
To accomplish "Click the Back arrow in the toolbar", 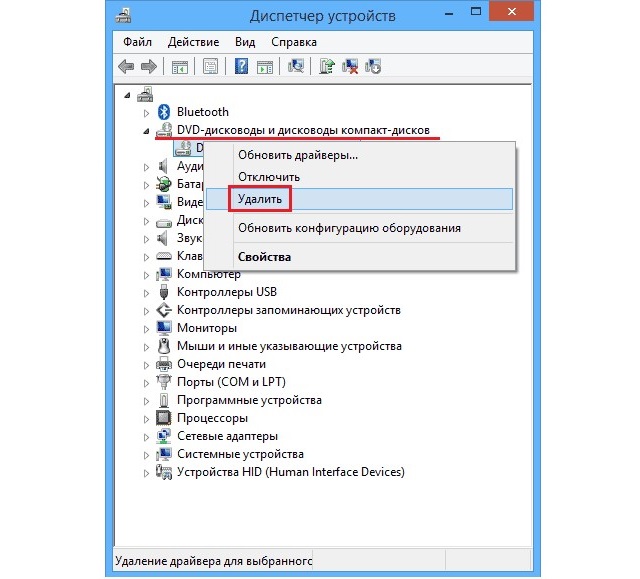I will [127, 67].
